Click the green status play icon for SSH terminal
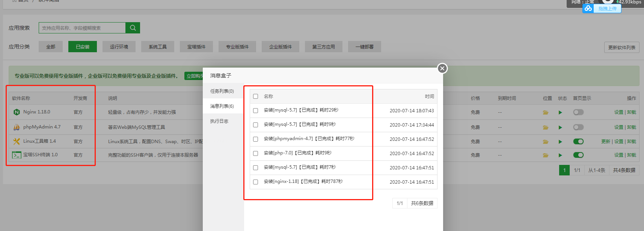Image resolution: width=644 pixels, height=231 pixels. coord(560,155)
